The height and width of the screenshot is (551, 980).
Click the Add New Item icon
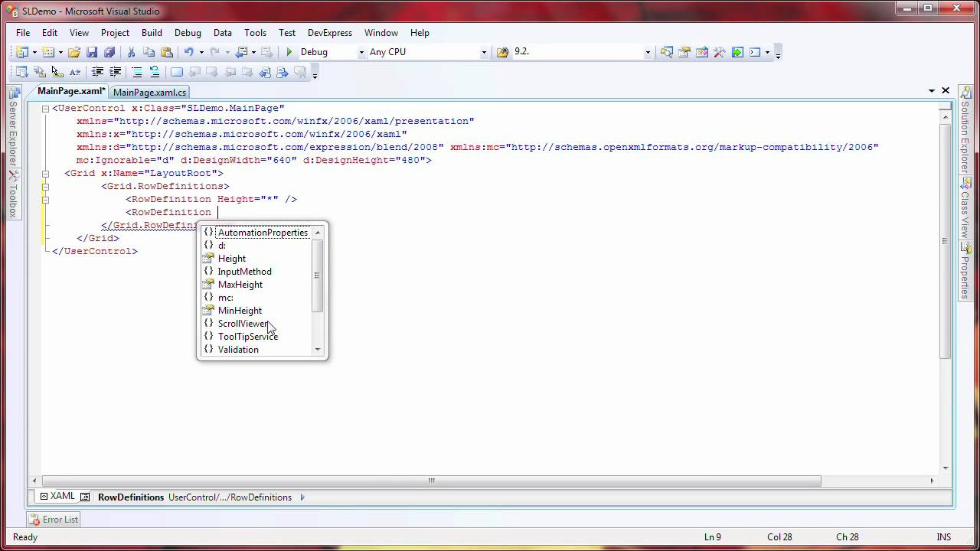pyautogui.click(x=47, y=52)
